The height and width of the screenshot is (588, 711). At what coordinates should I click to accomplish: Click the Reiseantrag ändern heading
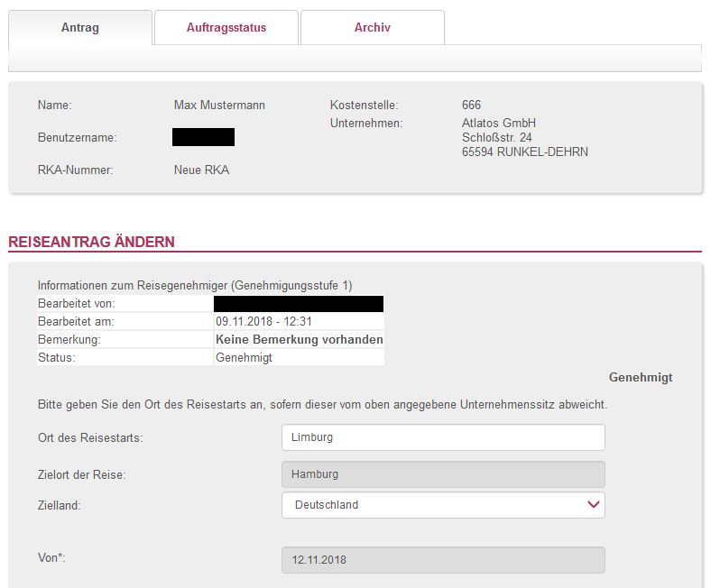coord(91,242)
